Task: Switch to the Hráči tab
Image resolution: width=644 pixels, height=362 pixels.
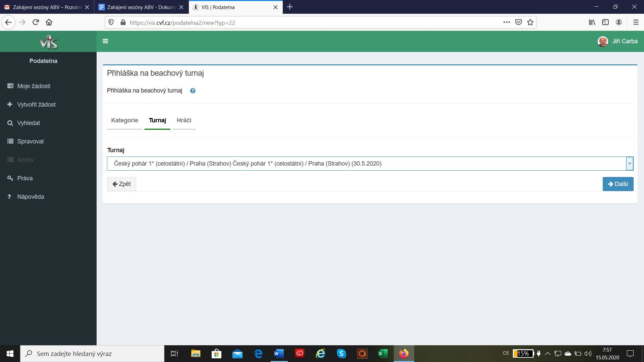Action: (x=184, y=120)
